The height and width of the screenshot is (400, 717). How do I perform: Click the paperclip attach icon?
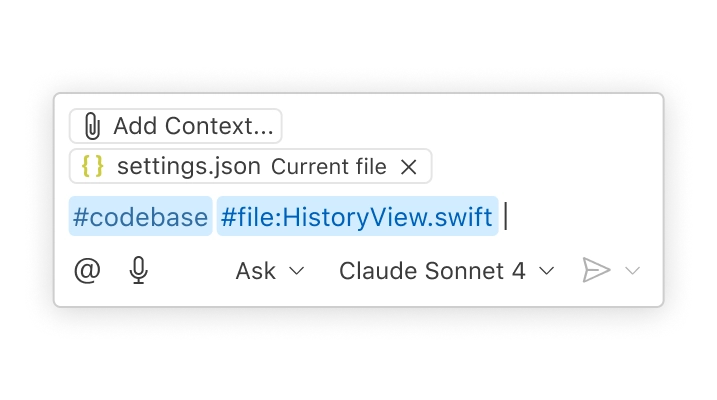point(92,127)
